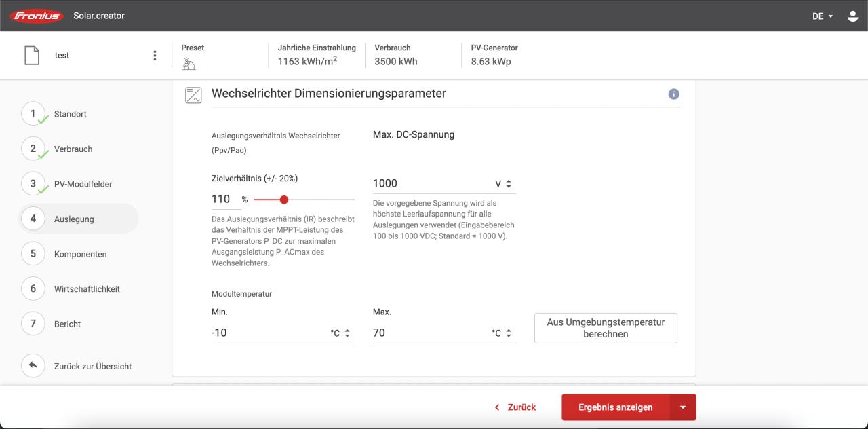The width and height of the screenshot is (868, 429).
Task: Click the inverter section icon
Action: coord(193,94)
